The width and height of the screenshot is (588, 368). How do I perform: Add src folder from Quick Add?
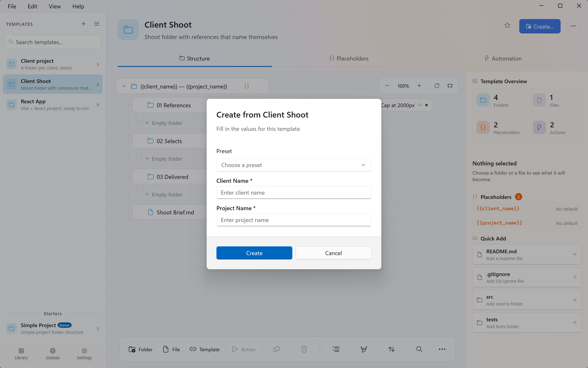527,300
